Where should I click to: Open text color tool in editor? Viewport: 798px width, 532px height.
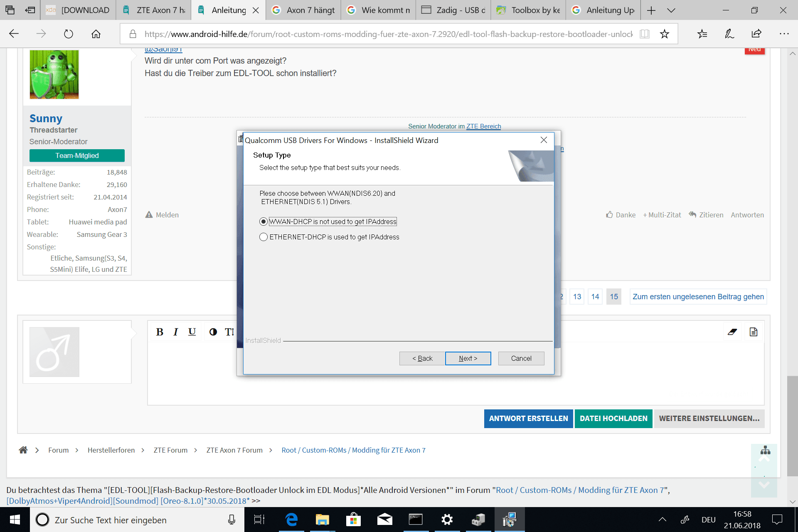click(213, 332)
